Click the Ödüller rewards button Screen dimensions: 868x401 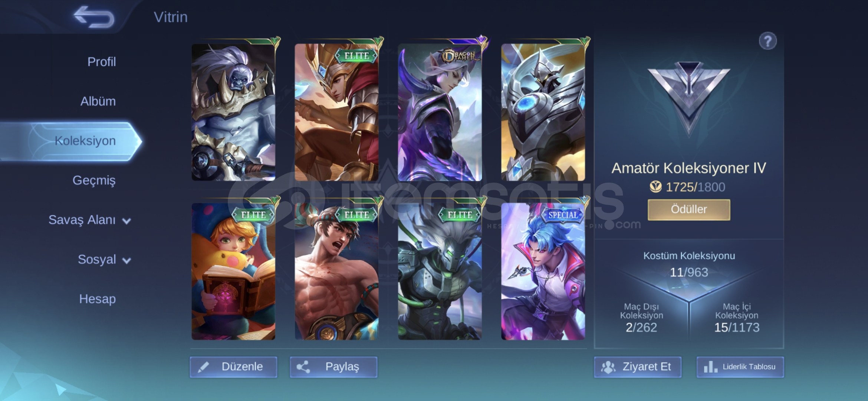click(x=689, y=209)
